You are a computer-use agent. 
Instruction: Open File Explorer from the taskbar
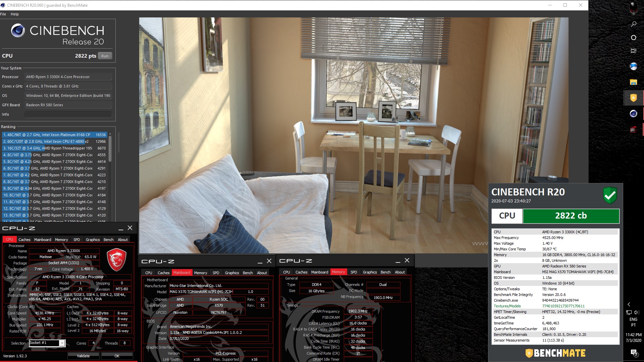[x=633, y=82]
